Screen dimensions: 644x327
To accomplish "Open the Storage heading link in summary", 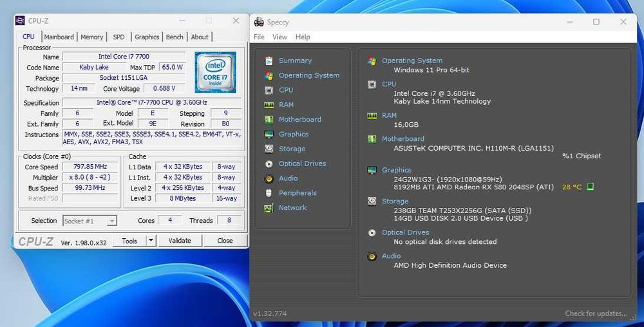I will click(395, 201).
